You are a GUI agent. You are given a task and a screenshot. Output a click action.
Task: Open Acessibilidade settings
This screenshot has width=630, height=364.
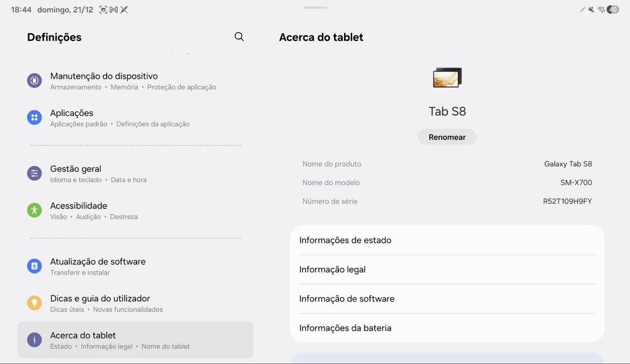click(x=135, y=210)
